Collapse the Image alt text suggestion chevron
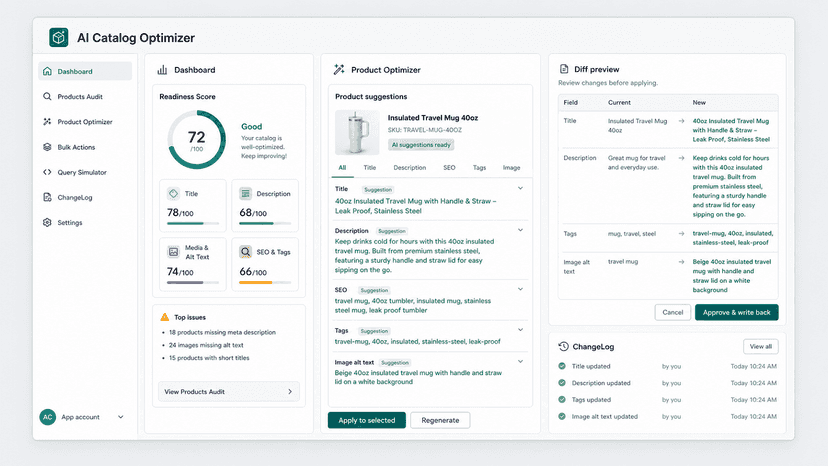The width and height of the screenshot is (828, 466). 520,361
